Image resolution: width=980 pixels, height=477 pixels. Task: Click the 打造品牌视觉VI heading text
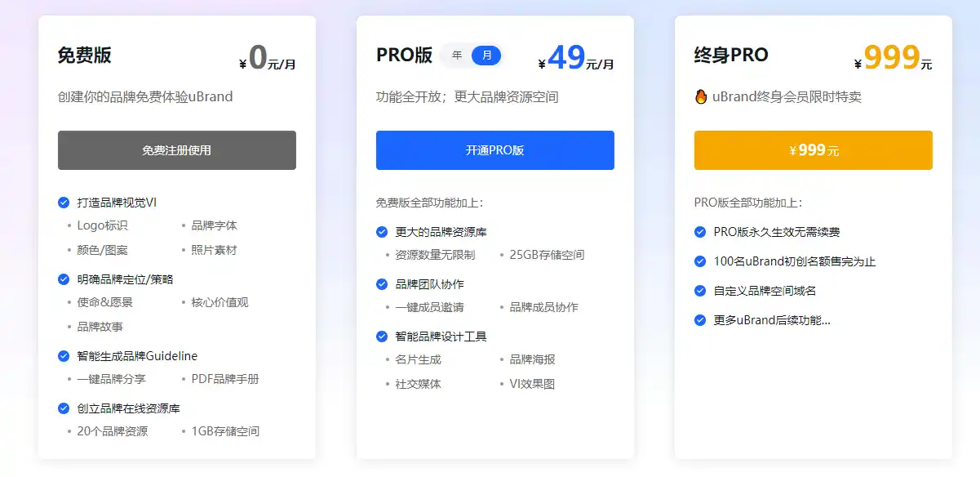117,203
